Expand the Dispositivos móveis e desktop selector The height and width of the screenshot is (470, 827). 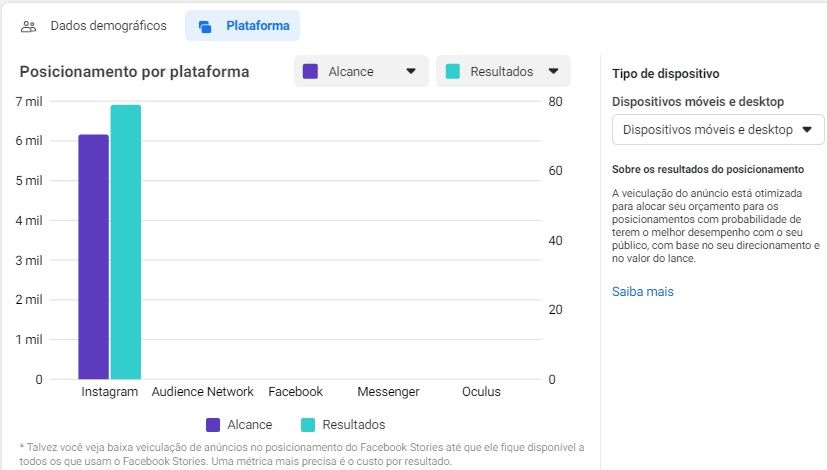pyautogui.click(x=718, y=130)
